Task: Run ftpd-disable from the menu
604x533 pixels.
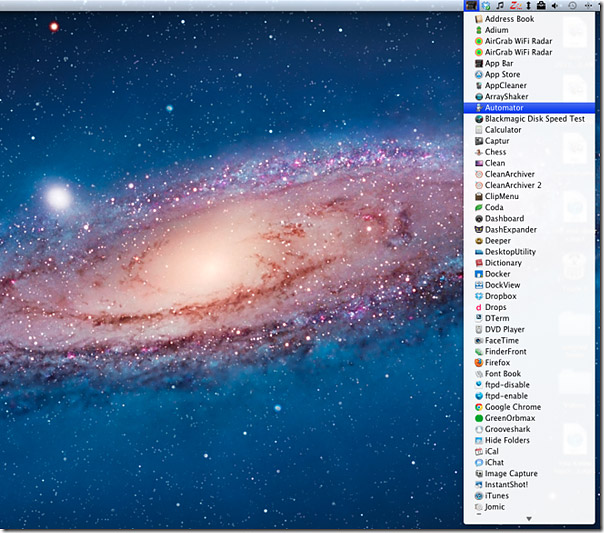Action: [529, 385]
